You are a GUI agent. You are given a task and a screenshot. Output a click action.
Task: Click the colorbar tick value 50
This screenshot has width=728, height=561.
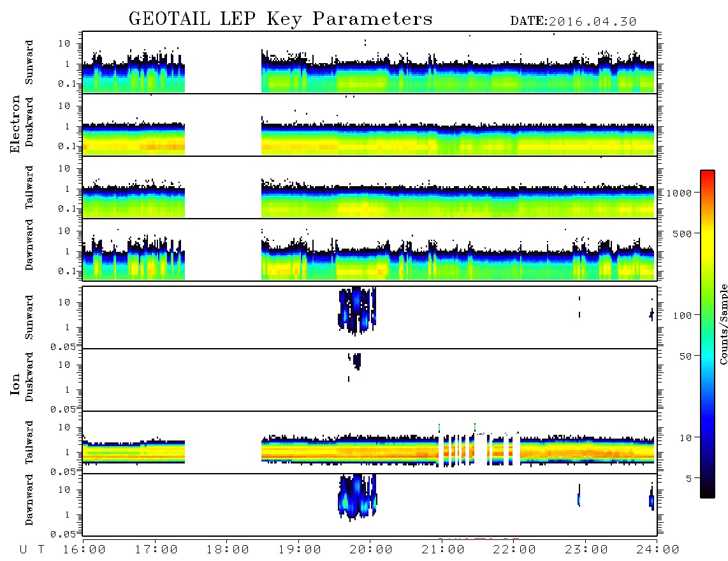coord(685,356)
